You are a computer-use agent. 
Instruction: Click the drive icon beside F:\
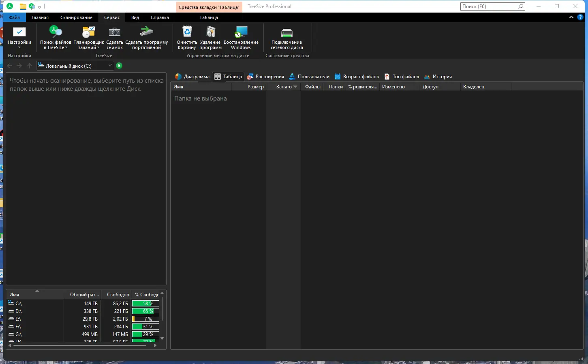click(11, 327)
